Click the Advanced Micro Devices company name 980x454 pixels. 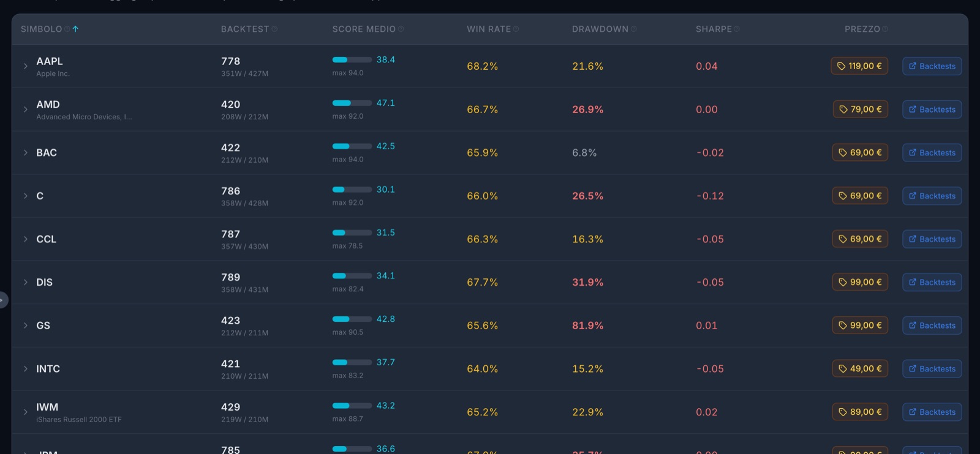(84, 117)
